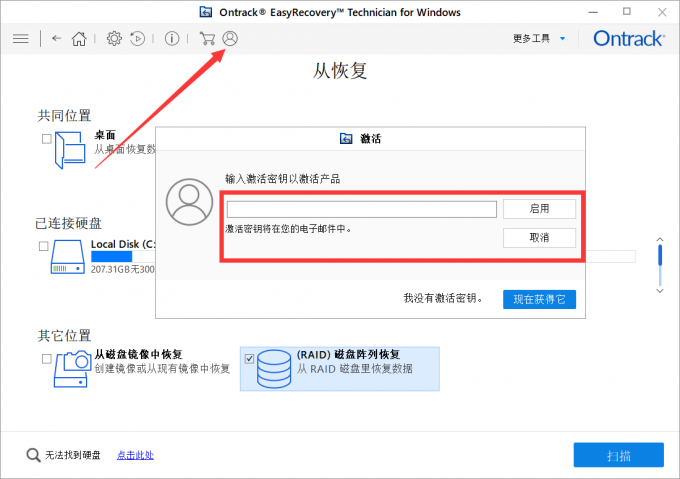Screen dimensions: 680x479
Task: Click the 共同位置 section heading
Action: [x=64, y=115]
